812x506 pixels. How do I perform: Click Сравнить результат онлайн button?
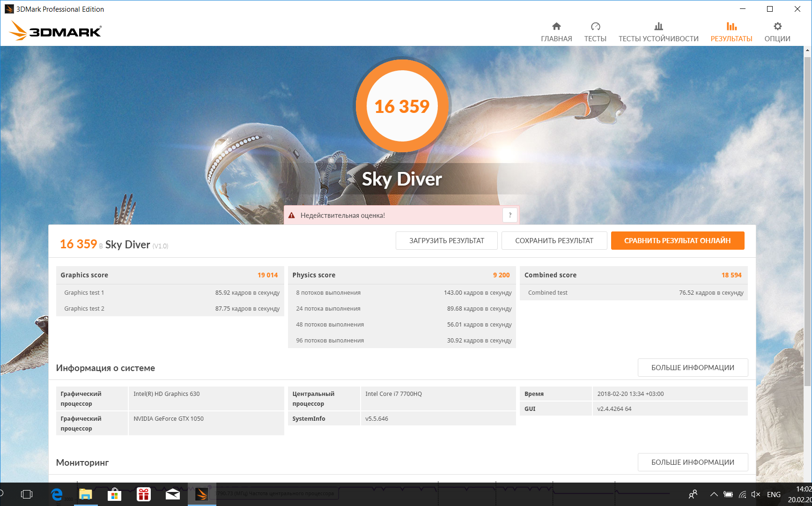(678, 241)
